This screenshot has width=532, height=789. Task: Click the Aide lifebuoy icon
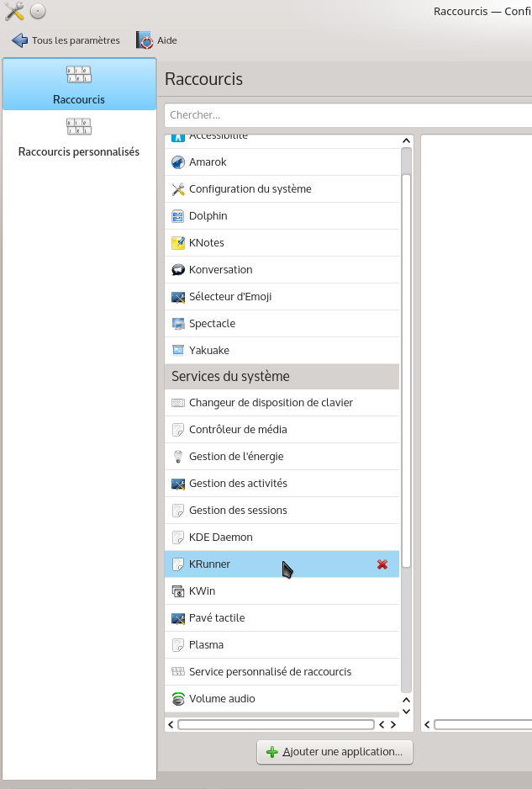pyautogui.click(x=145, y=40)
